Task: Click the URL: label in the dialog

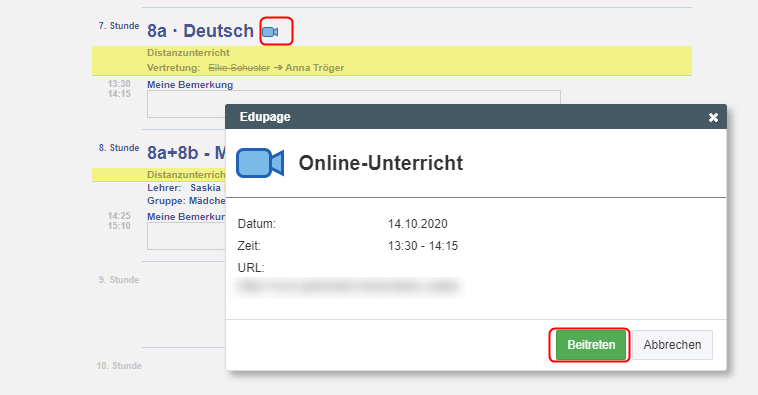Action: pos(251,267)
